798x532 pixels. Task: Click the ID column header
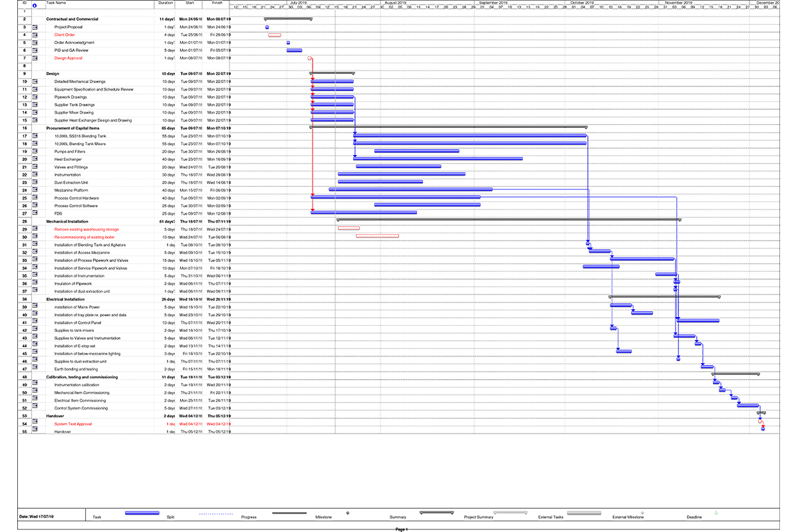coord(25,3)
